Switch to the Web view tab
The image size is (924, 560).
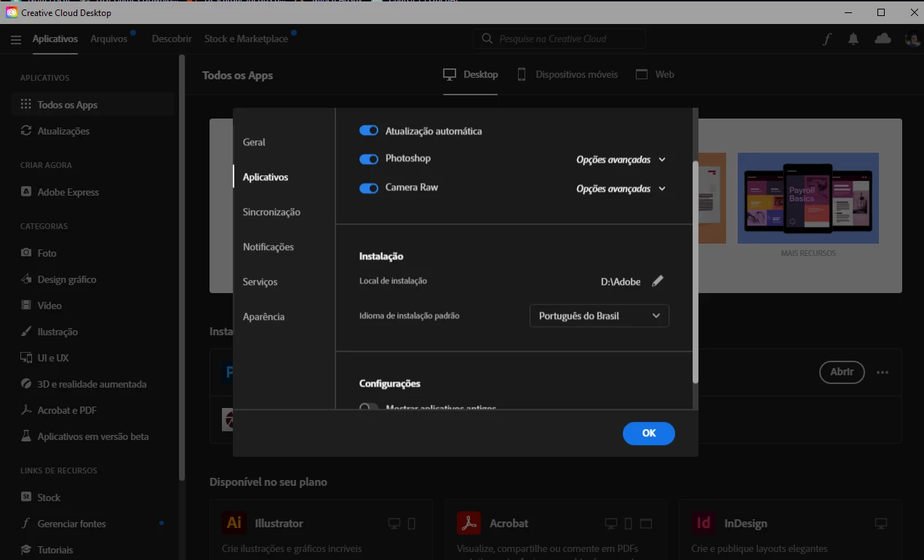click(x=655, y=74)
